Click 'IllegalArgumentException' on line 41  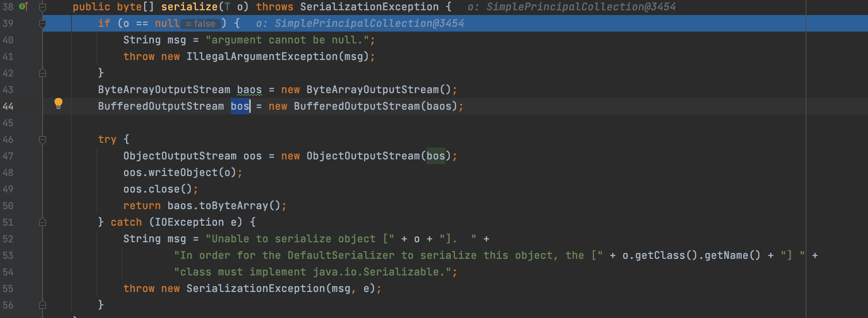pyautogui.click(x=262, y=57)
